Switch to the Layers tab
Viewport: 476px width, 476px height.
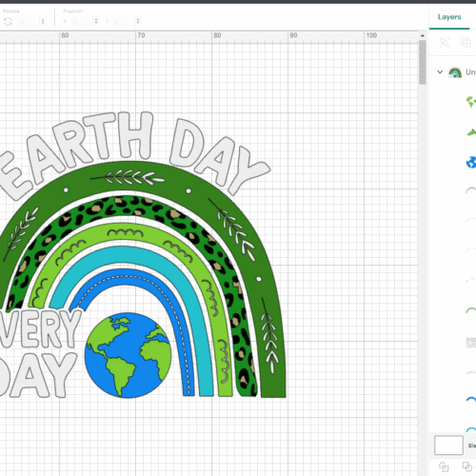click(449, 17)
